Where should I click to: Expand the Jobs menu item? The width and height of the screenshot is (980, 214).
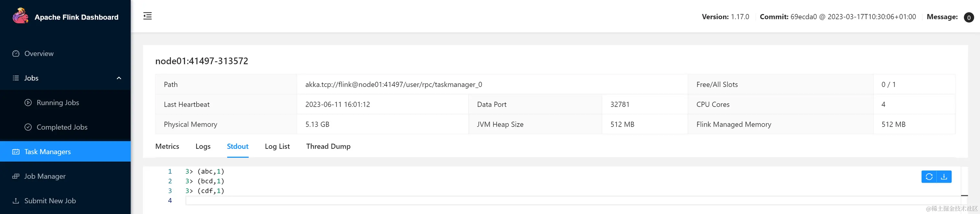[x=65, y=78]
